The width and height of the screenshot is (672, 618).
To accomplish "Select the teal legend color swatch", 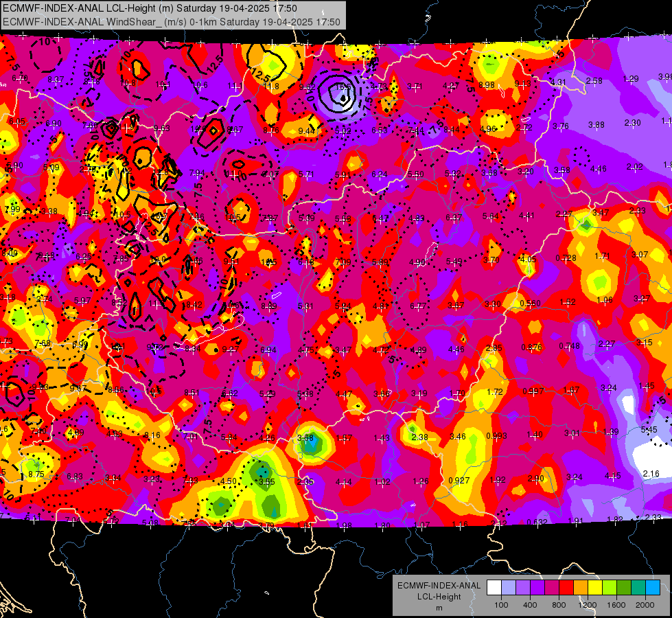I will coord(638,588).
